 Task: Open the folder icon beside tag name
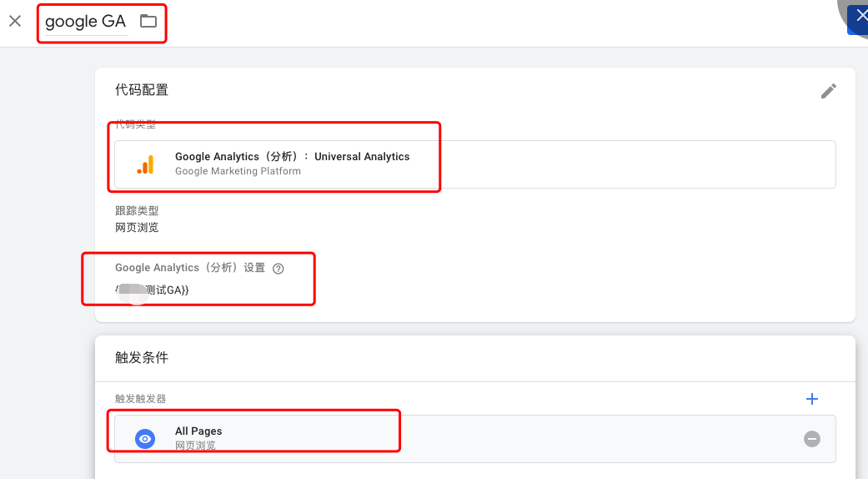tap(148, 22)
